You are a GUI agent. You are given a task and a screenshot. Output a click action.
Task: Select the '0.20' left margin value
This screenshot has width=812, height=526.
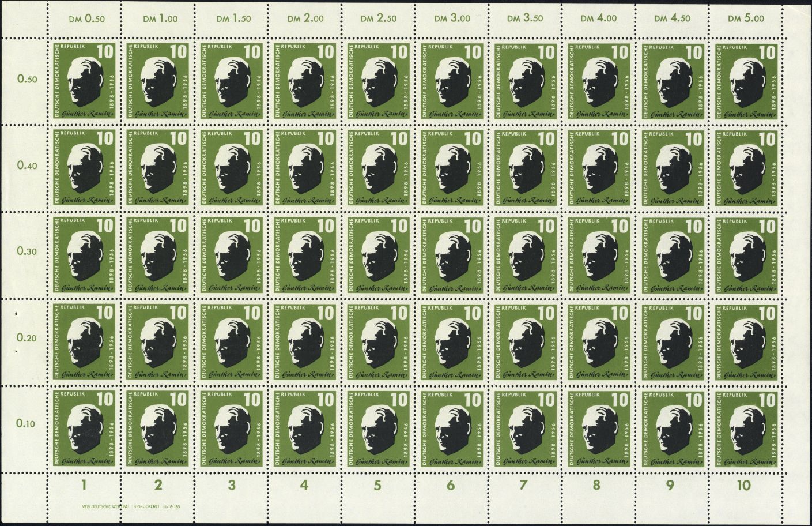pos(27,338)
